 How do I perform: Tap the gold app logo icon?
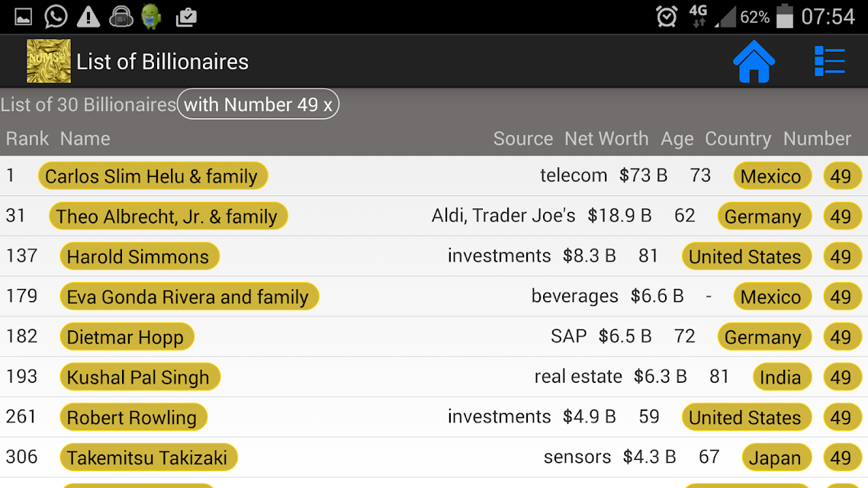(x=49, y=61)
